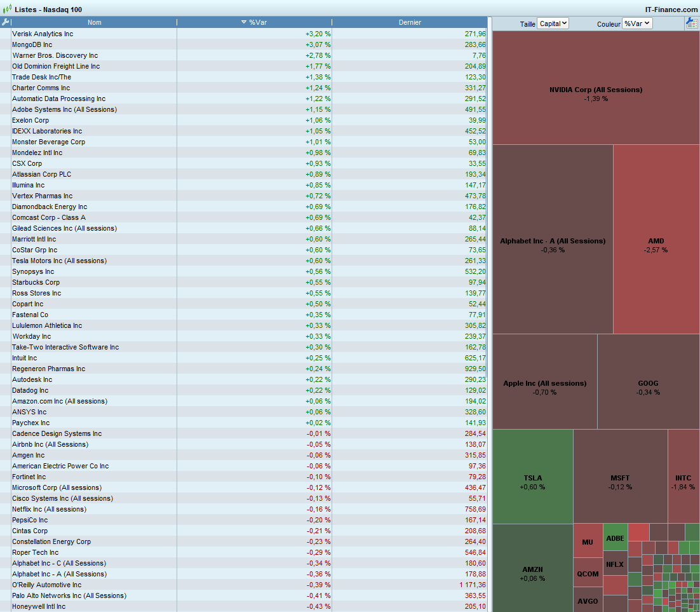Select the Diamondback Energy Inc row

tap(243, 207)
